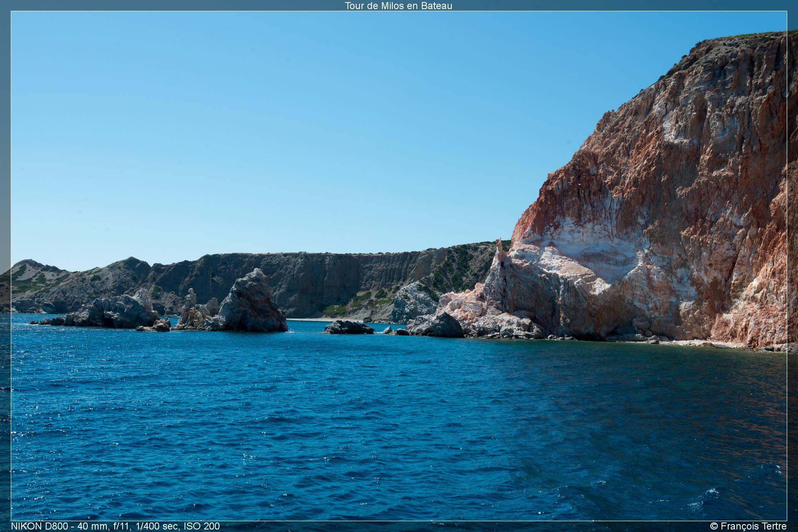Click the coastal cliff photo
This screenshot has width=798, height=532.
[x=399, y=266]
